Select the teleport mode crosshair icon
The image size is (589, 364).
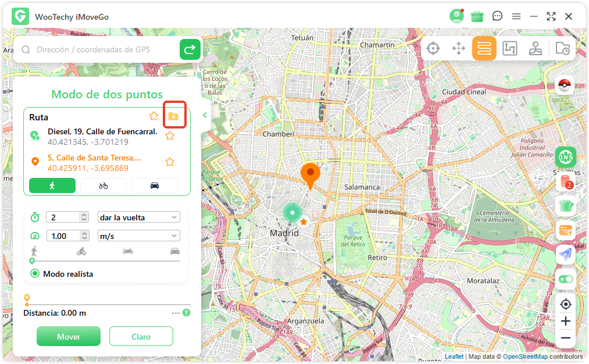click(433, 48)
